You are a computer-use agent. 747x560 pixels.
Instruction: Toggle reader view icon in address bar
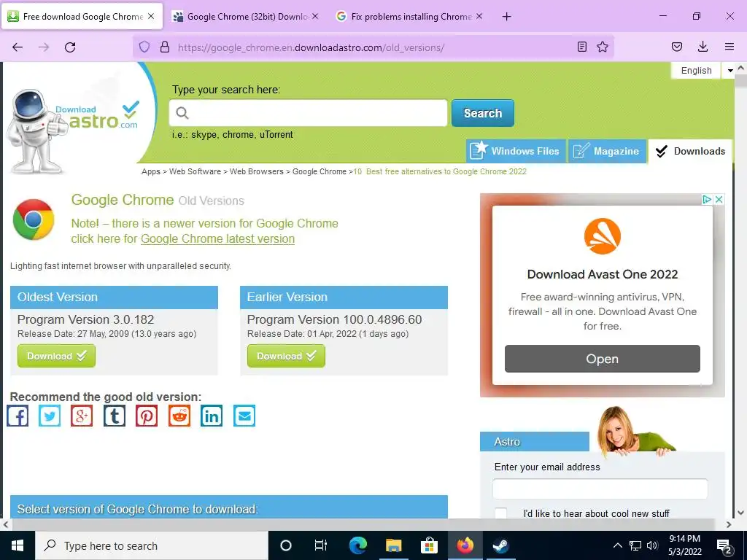click(x=581, y=47)
